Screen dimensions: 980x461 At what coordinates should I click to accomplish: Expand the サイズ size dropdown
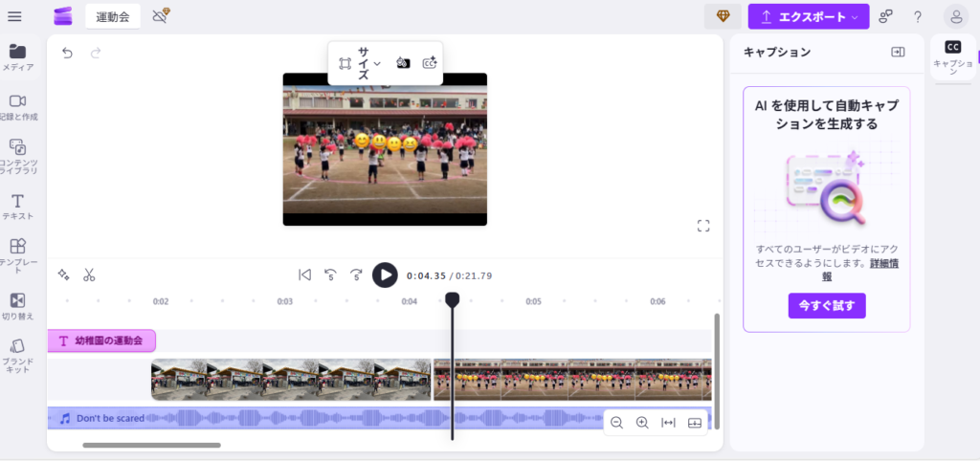pos(369,63)
